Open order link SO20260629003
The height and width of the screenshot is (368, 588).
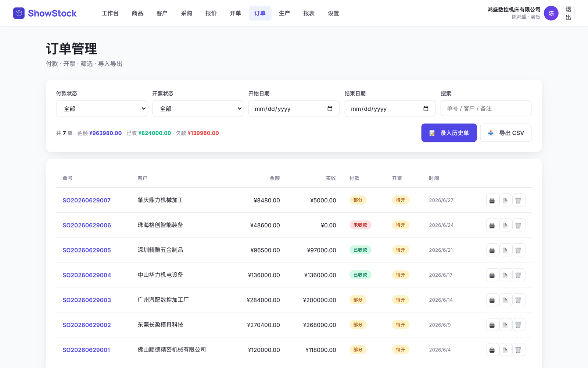pyautogui.click(x=87, y=300)
